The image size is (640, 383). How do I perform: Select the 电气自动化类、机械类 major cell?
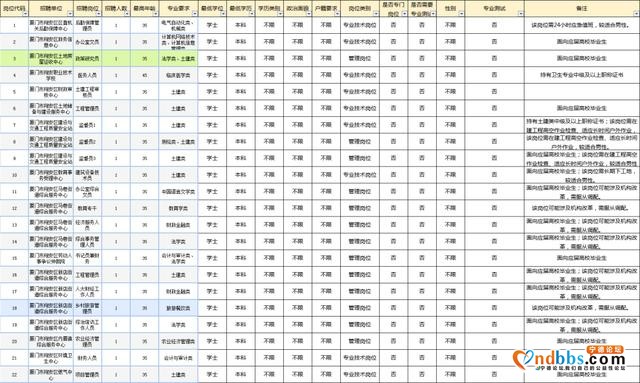click(178, 25)
